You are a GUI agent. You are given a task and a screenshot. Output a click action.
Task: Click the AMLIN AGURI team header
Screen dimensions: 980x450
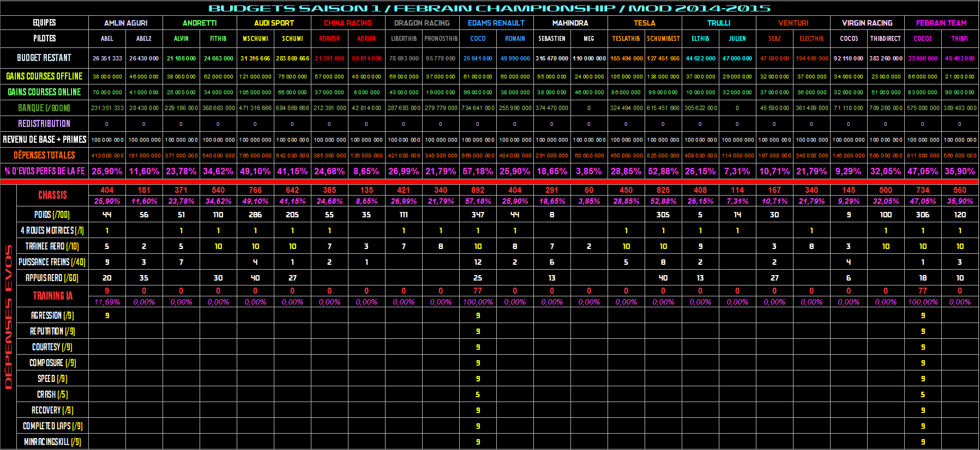(x=125, y=23)
